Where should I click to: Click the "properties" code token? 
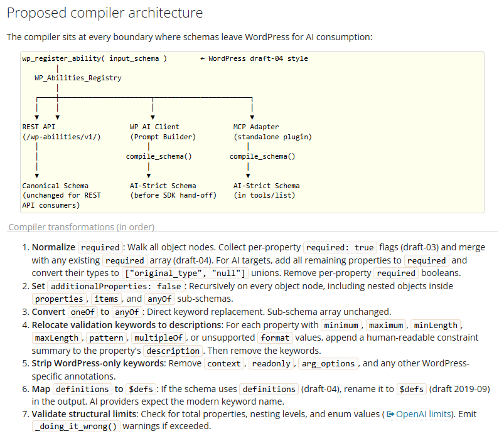pos(59,299)
